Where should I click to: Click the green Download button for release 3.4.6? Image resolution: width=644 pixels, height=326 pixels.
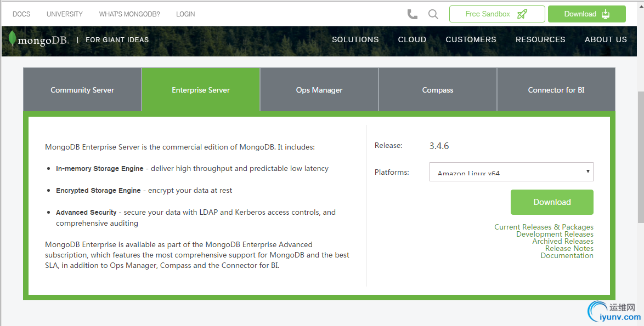point(552,202)
